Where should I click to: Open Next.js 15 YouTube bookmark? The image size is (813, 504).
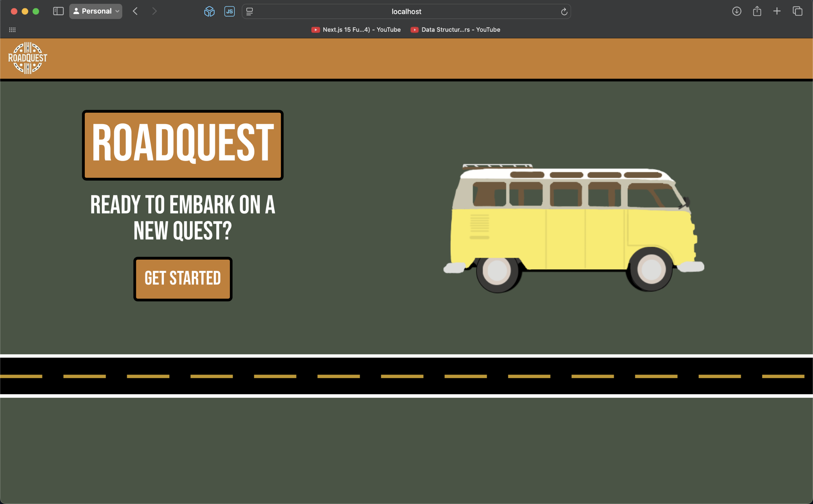[356, 30]
